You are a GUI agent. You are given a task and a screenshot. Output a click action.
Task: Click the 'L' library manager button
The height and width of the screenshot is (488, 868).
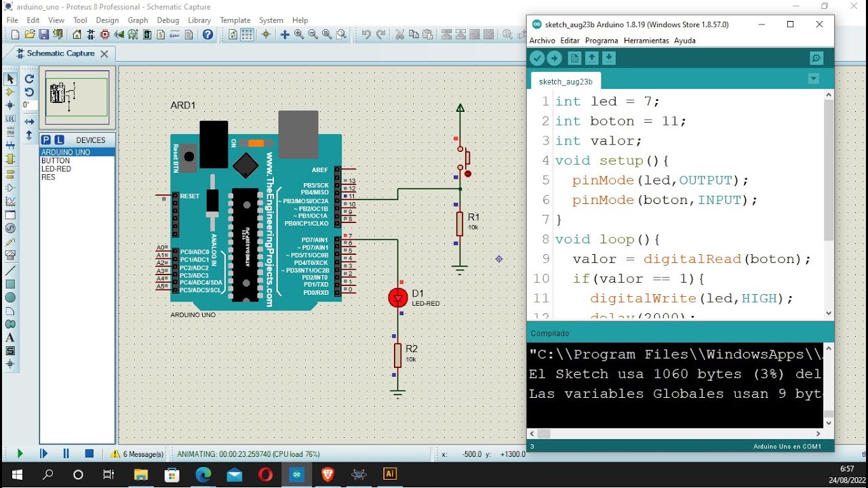[59, 140]
